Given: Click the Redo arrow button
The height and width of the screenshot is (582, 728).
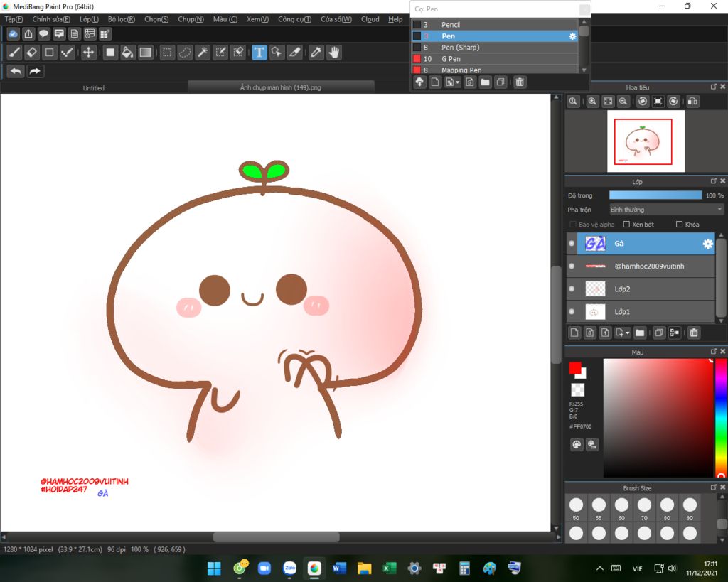Looking at the screenshot, I should tap(35, 71).
